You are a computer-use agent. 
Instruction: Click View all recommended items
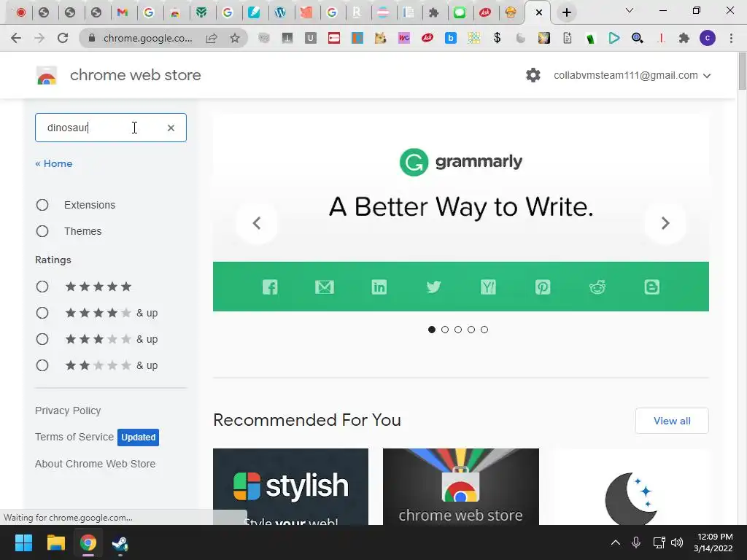(672, 421)
